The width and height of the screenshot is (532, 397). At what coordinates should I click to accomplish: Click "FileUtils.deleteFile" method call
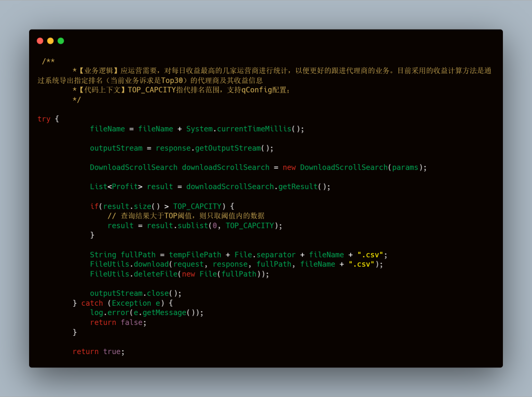point(133,274)
